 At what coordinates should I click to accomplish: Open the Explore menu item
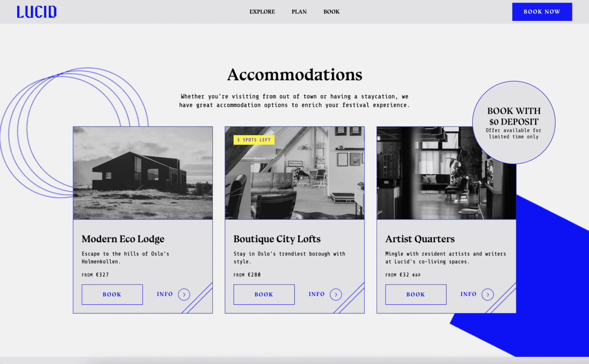click(262, 12)
